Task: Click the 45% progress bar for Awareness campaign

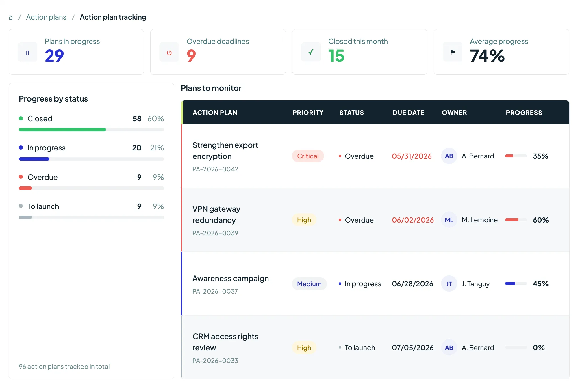Action: (x=516, y=283)
